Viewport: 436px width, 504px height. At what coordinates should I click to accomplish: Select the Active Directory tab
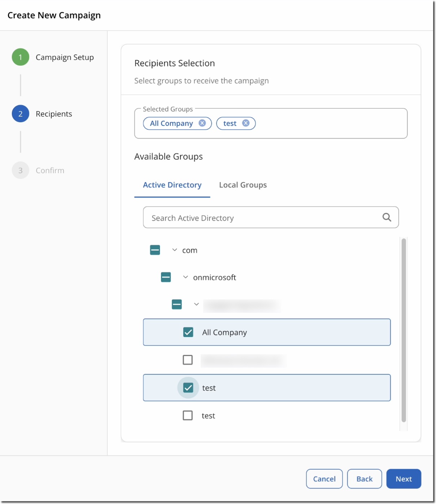coord(172,185)
